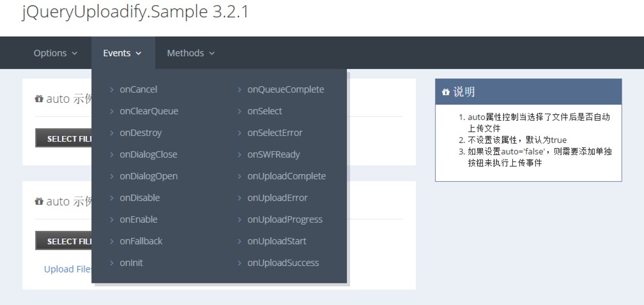Select onEnable menu entry
Viewport: 644px width, 305px height.
pos(139,219)
